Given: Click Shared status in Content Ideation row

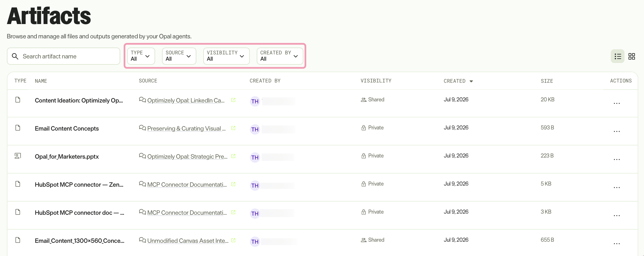Looking at the screenshot, I should click(372, 100).
